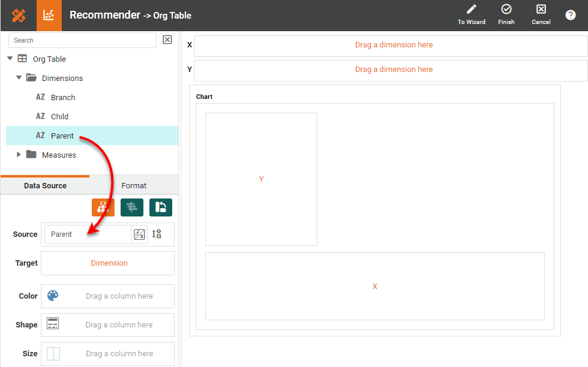Click the orange org-chart icon button
Screen dimensions: 588x367
pyautogui.click(x=103, y=207)
